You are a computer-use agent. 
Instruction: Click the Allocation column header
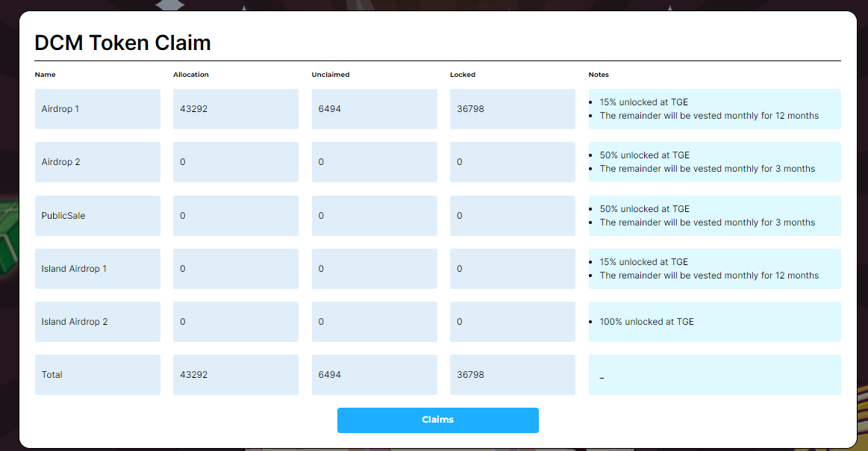(191, 74)
